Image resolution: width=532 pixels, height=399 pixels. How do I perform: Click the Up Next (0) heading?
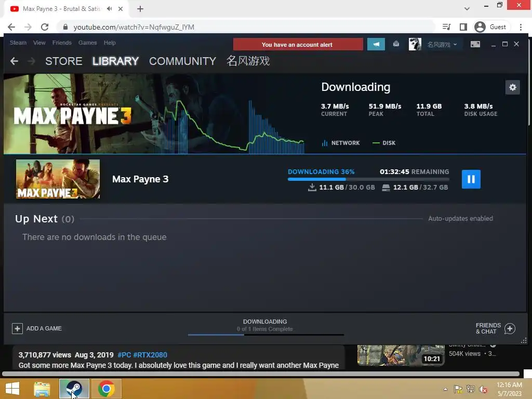(x=45, y=219)
